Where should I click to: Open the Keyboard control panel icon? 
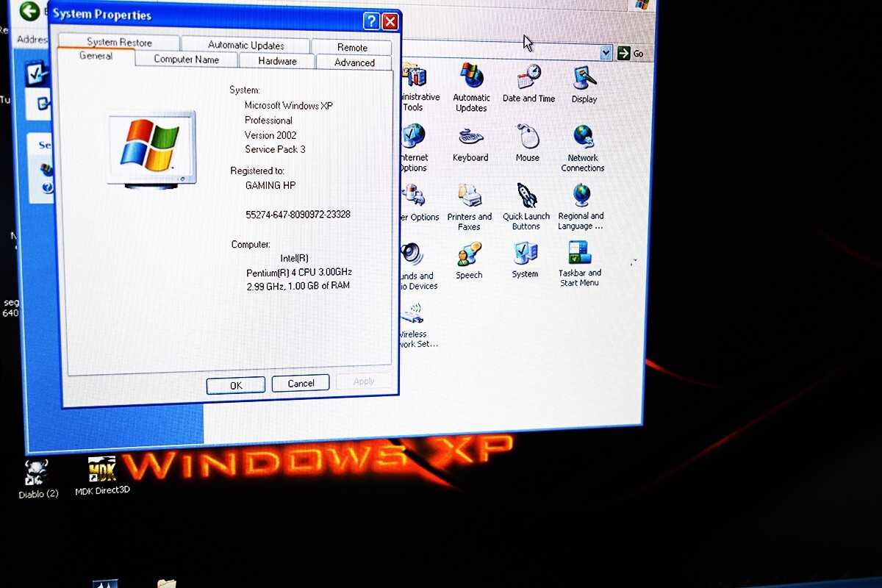tap(470, 144)
